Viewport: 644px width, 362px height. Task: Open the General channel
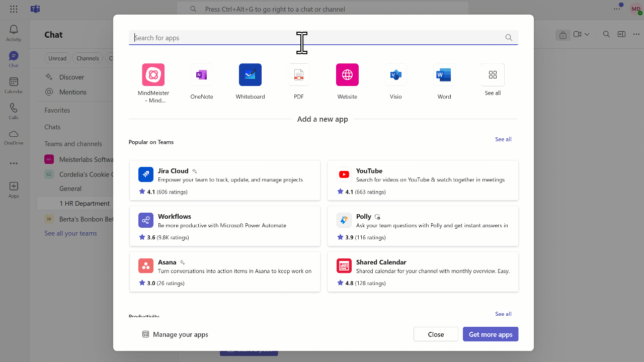70,189
